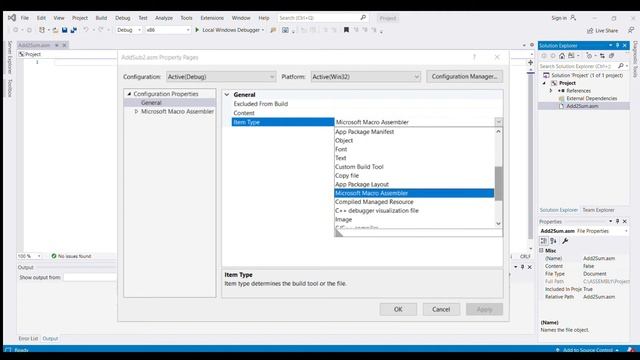
Task: Click the Categorized view icon in the Properties panel
Action: pyautogui.click(x=543, y=241)
